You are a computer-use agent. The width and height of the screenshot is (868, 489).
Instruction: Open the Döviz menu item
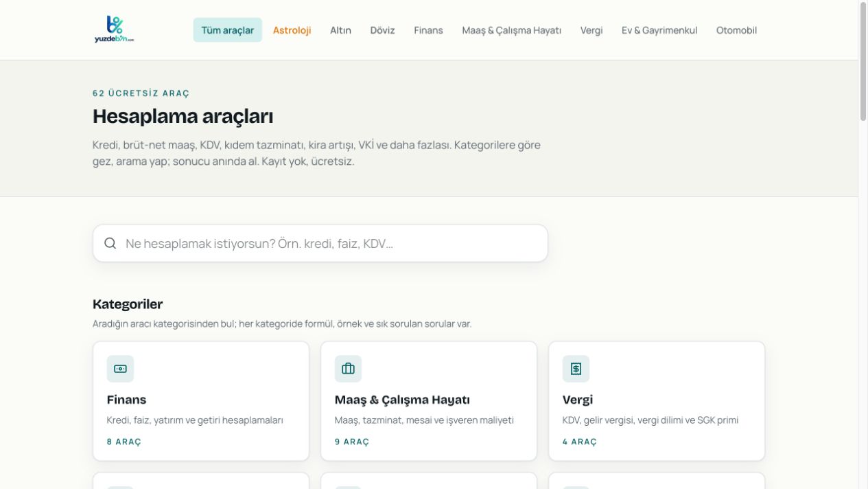(x=382, y=30)
